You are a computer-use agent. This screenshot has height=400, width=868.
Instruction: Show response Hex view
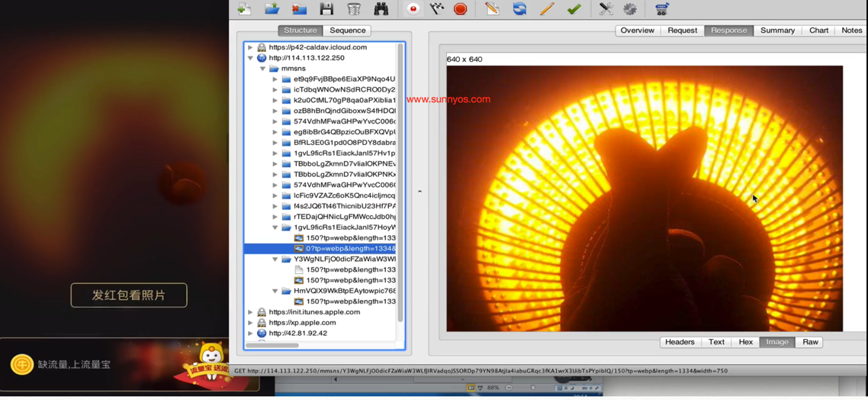click(746, 342)
